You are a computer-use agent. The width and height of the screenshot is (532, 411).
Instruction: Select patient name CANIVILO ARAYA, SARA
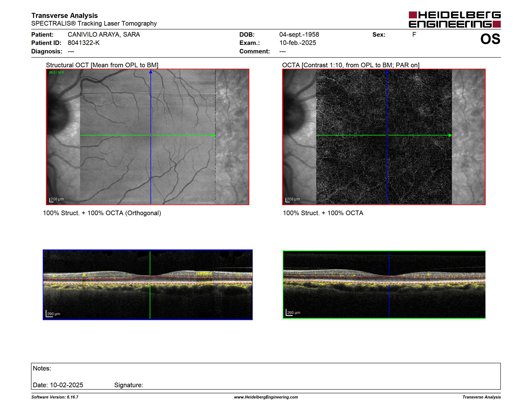point(104,35)
